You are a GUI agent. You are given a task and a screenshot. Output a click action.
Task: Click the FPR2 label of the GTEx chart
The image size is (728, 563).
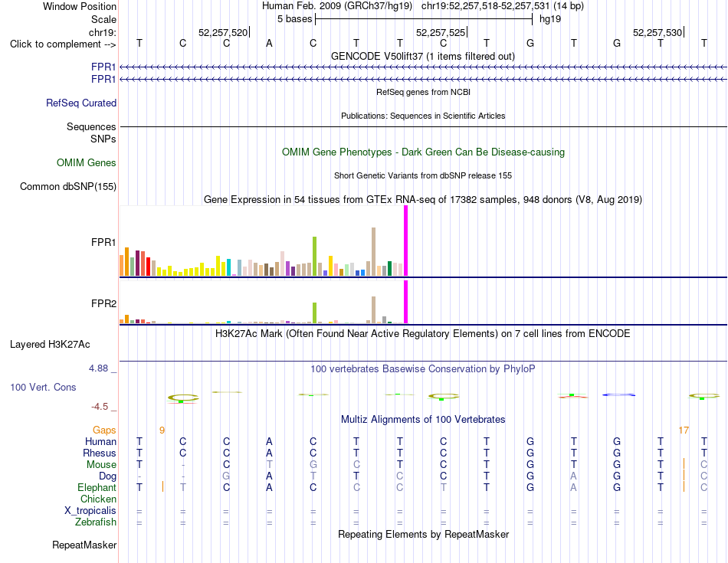[103, 303]
